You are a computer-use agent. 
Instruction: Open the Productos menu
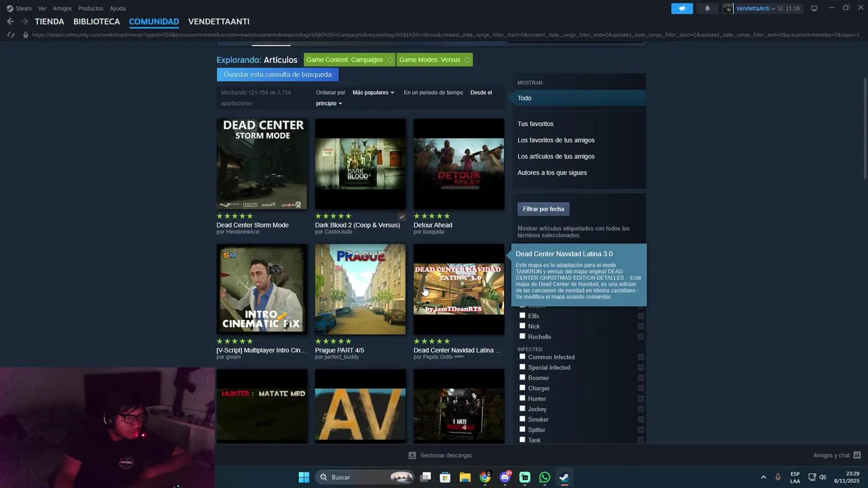click(91, 8)
